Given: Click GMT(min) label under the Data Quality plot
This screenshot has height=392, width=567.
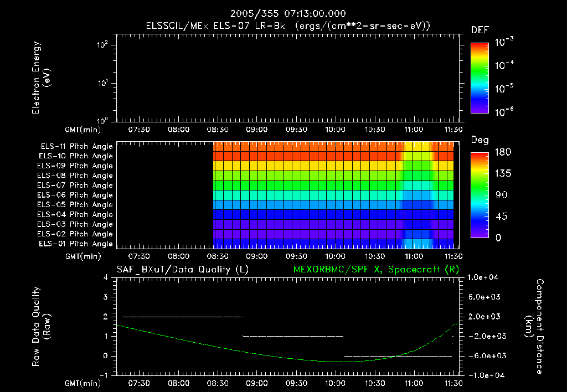Looking at the screenshot, I should (83, 383).
